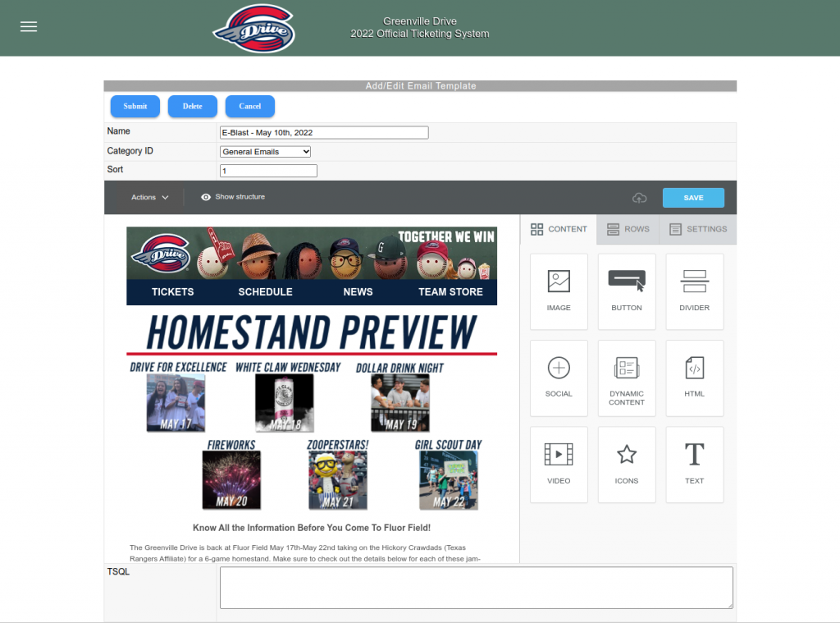Select the Dollar Drink Night May 19 image
Viewport: 840px width, 623px height.
[400, 403]
